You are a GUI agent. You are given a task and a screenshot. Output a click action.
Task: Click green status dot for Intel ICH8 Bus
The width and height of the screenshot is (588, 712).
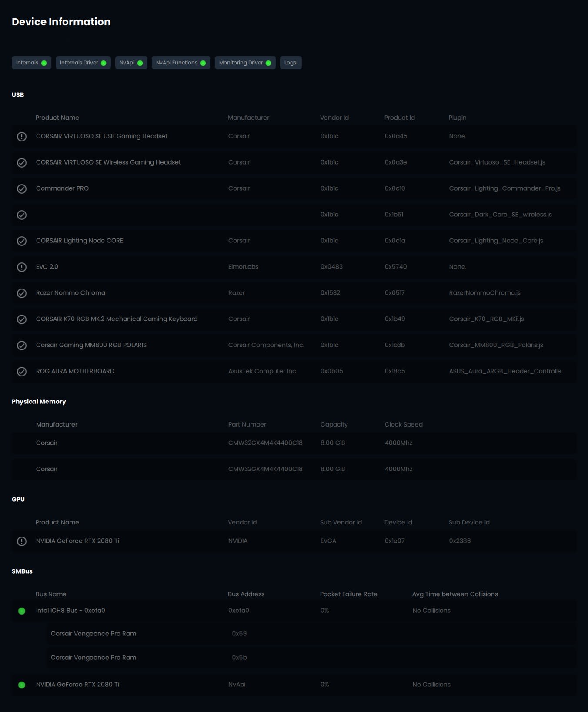[x=22, y=611]
